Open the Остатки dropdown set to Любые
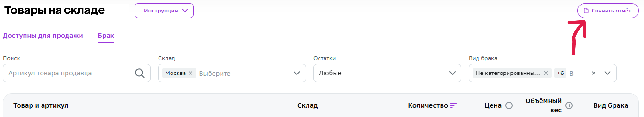Viewport: 644px width, 117px height. [387, 73]
